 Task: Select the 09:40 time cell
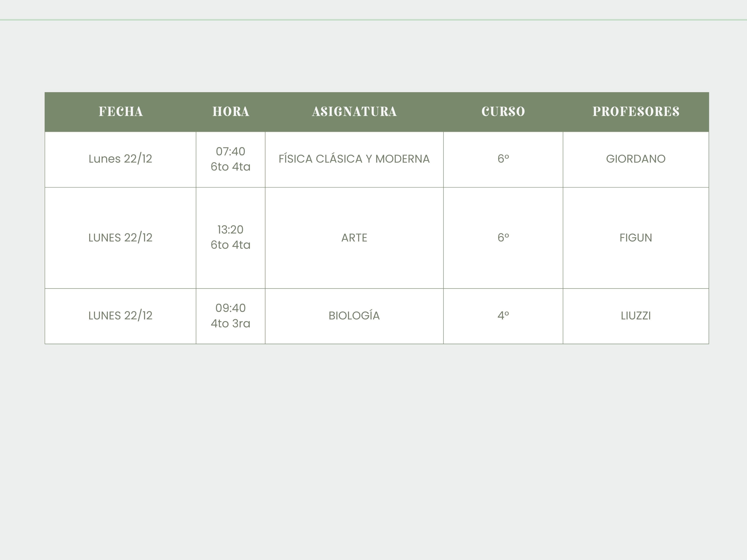coord(231,316)
